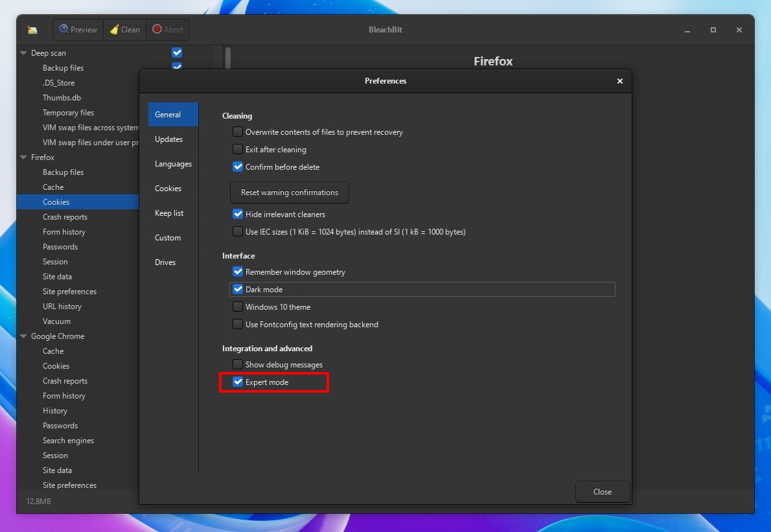Open the Languages tab
Viewport: 771px width, 532px height.
(173, 164)
